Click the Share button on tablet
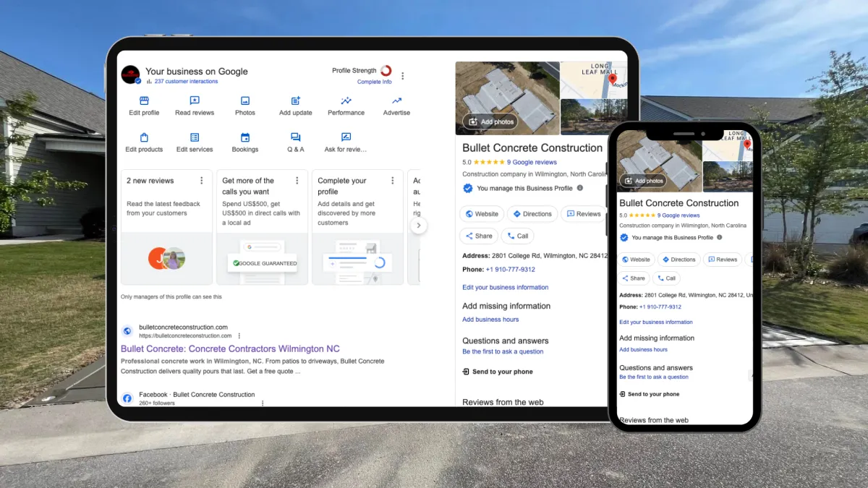This screenshot has height=488, width=868. point(479,236)
